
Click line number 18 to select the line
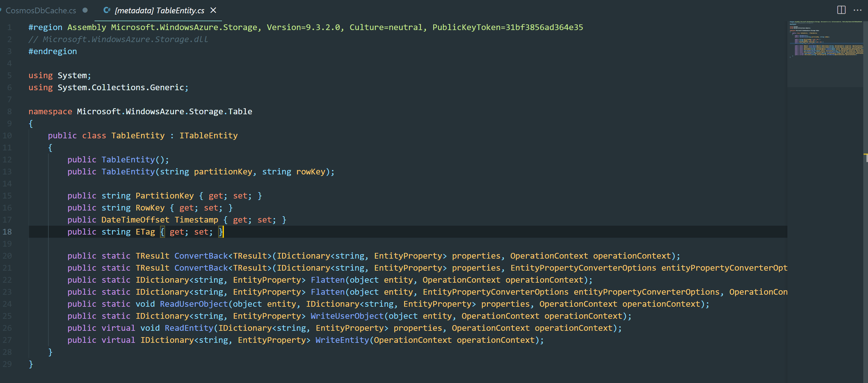(7, 232)
